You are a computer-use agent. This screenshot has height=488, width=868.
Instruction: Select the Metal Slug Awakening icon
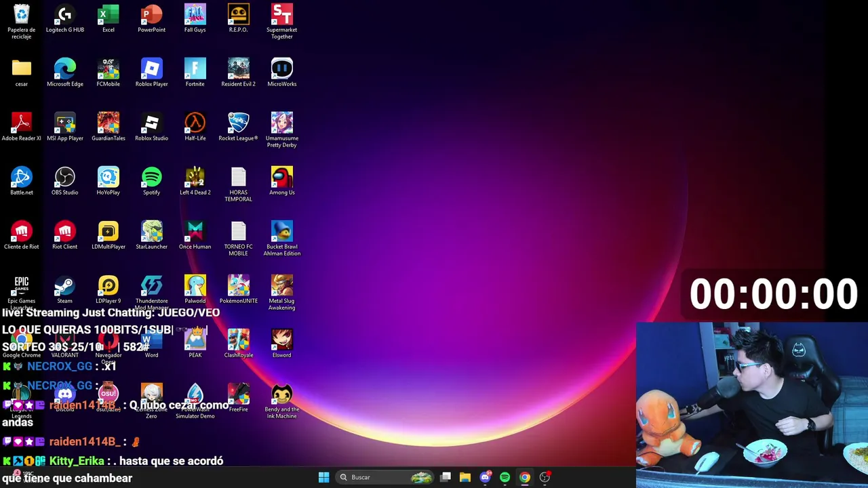click(282, 293)
